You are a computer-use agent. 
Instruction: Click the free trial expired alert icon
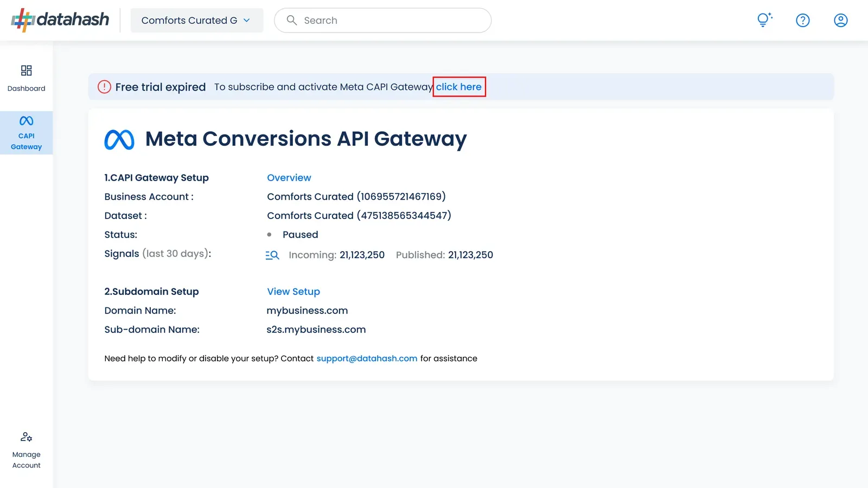104,87
